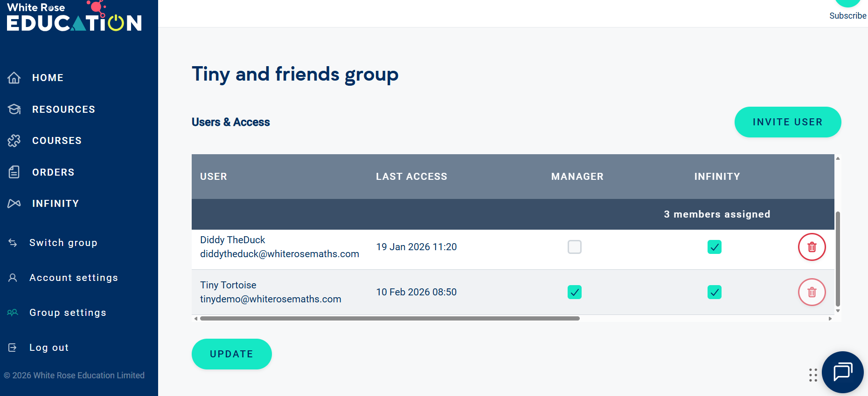Enable Manager role for Diddy TheDuck
The height and width of the screenshot is (396, 868).
click(x=574, y=247)
